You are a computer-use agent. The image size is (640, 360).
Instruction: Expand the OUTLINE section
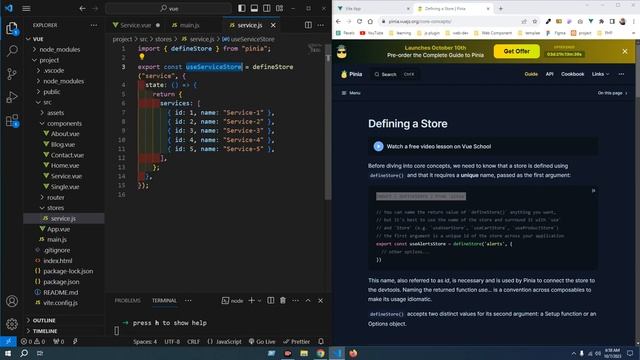[44, 320]
